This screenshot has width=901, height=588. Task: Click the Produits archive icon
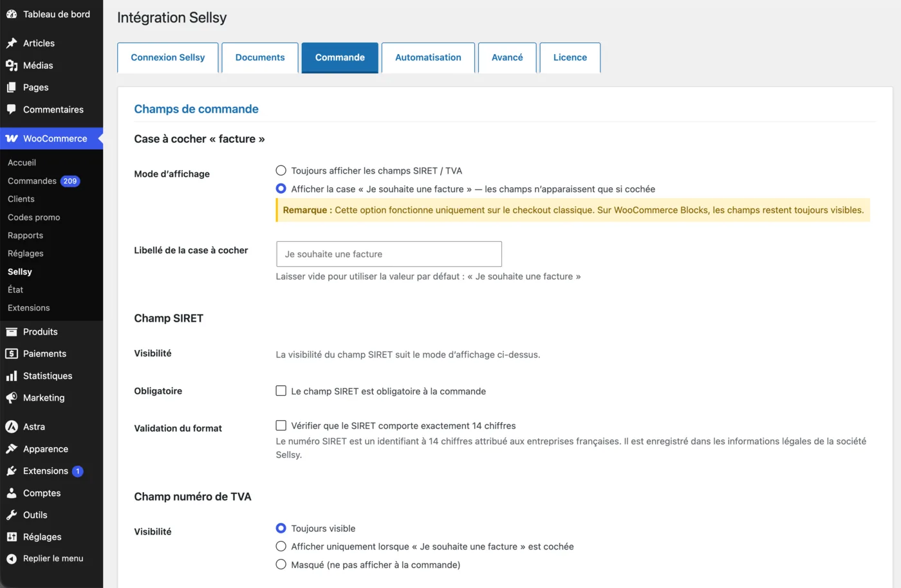(x=12, y=332)
